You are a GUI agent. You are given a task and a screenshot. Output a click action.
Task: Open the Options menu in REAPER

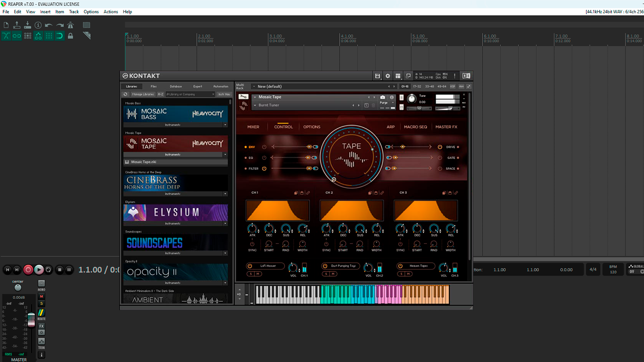click(x=91, y=12)
